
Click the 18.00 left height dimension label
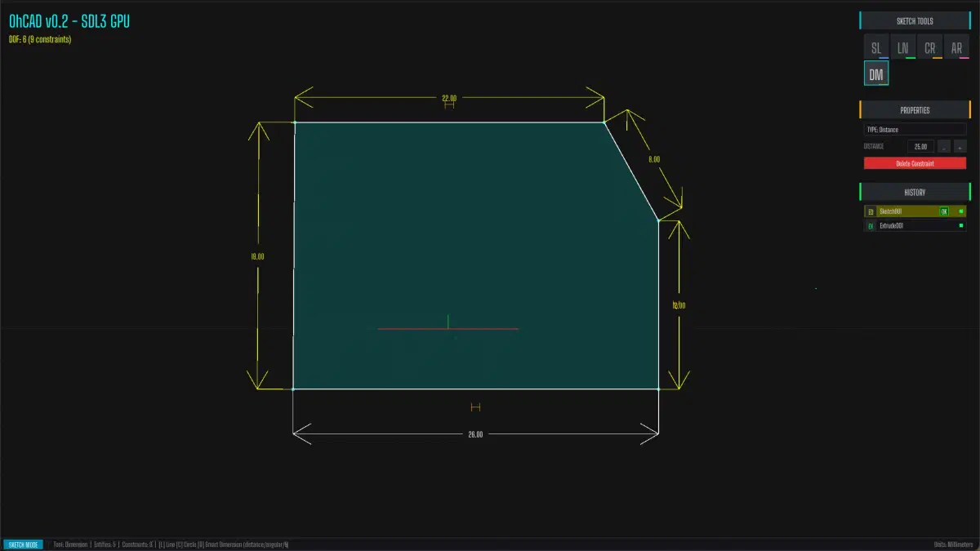pyautogui.click(x=257, y=256)
